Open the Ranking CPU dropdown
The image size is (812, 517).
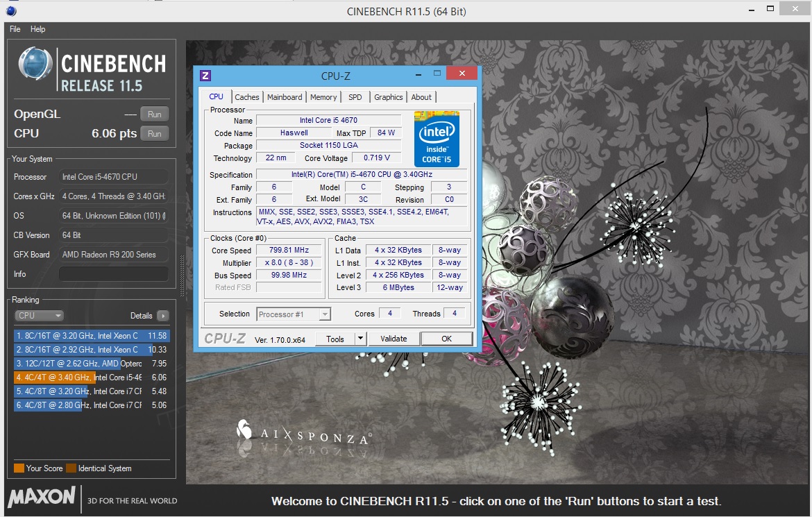(x=39, y=316)
